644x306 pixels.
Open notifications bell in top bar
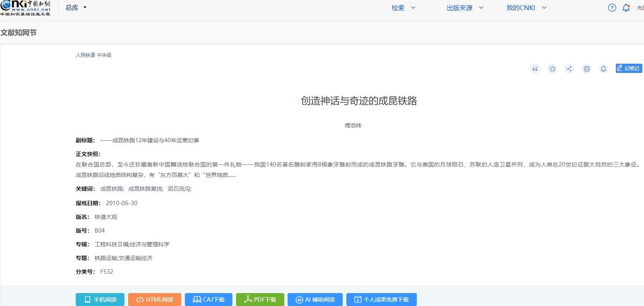(626, 8)
